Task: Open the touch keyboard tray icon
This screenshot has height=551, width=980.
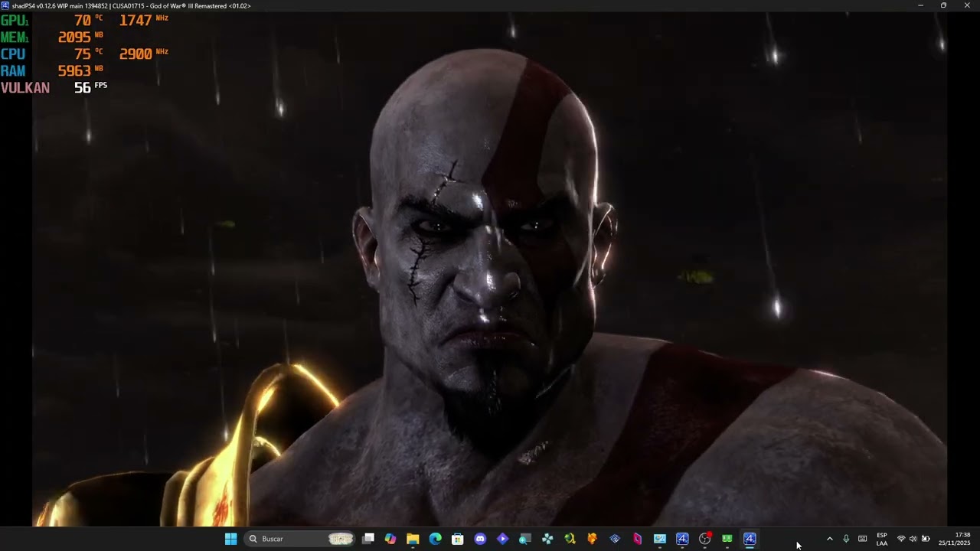Action: [863, 539]
